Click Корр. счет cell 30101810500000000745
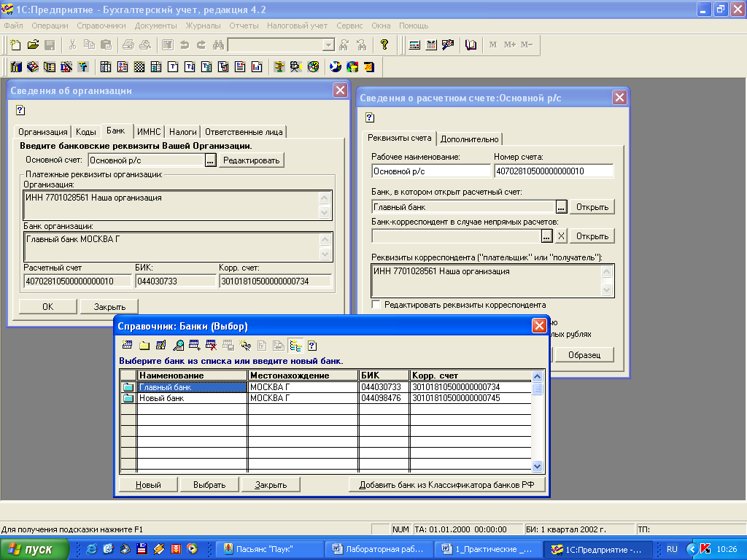 click(471, 398)
